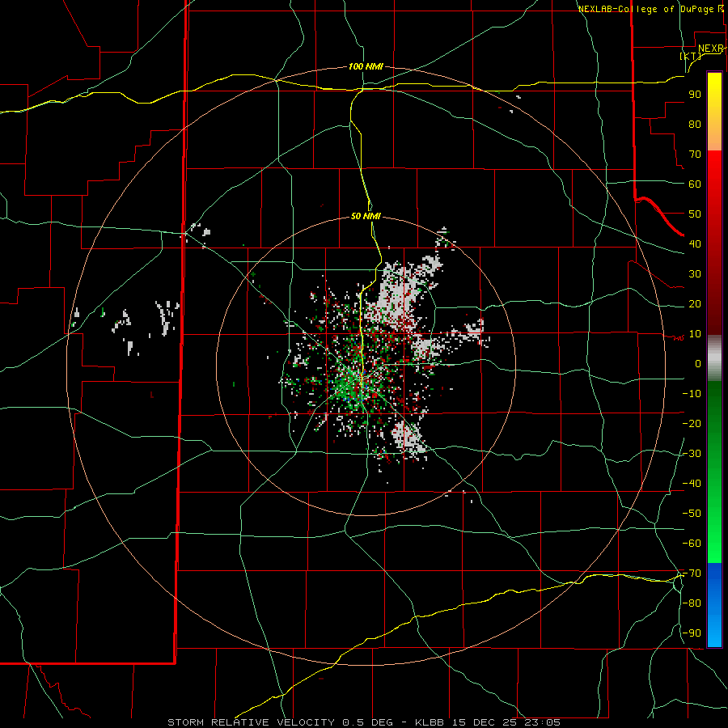The image size is (728, 728).
Task: Click the "NEXR" label above the color scale
Action: (x=711, y=49)
